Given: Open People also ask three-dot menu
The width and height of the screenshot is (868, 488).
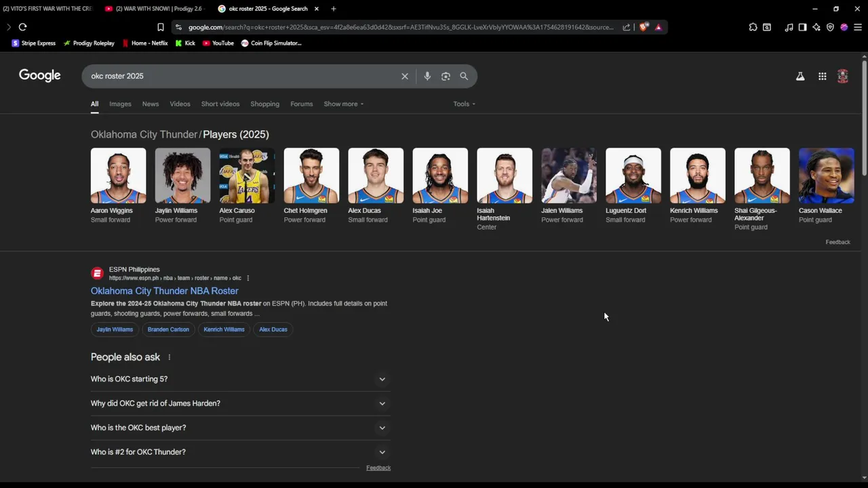Looking at the screenshot, I should pyautogui.click(x=170, y=357).
